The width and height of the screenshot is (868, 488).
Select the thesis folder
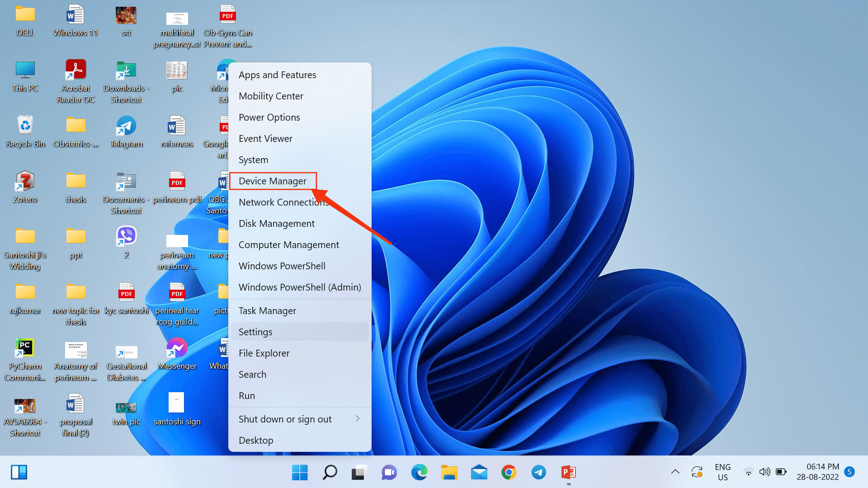pyautogui.click(x=76, y=187)
